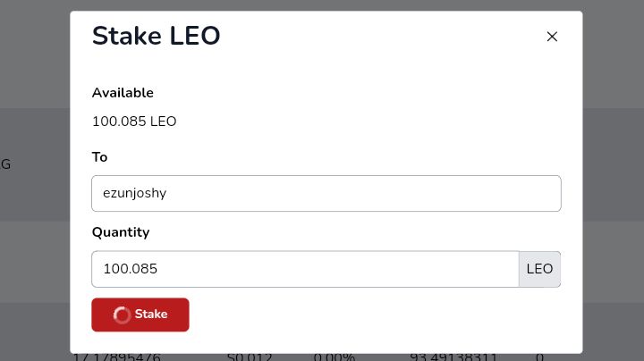Click the partially hidden G text behind overlay
Screen dimensions: 644x361
(5, 164)
